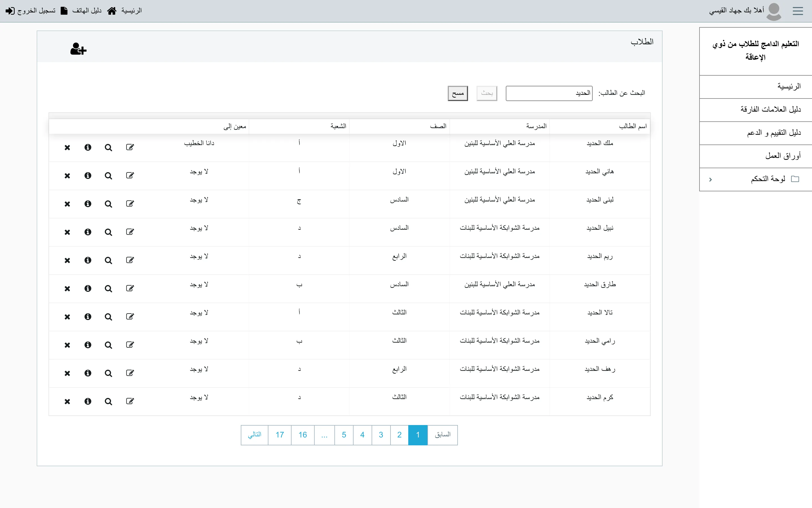812x508 pixels.
Task: Open the hamburger menu icon
Action: (798, 11)
